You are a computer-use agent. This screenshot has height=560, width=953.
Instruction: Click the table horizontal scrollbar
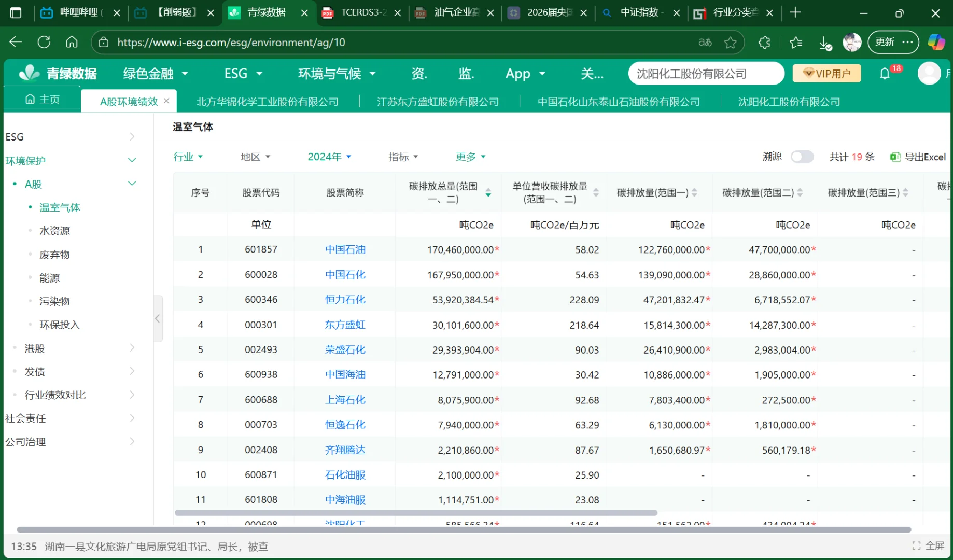tap(416, 513)
